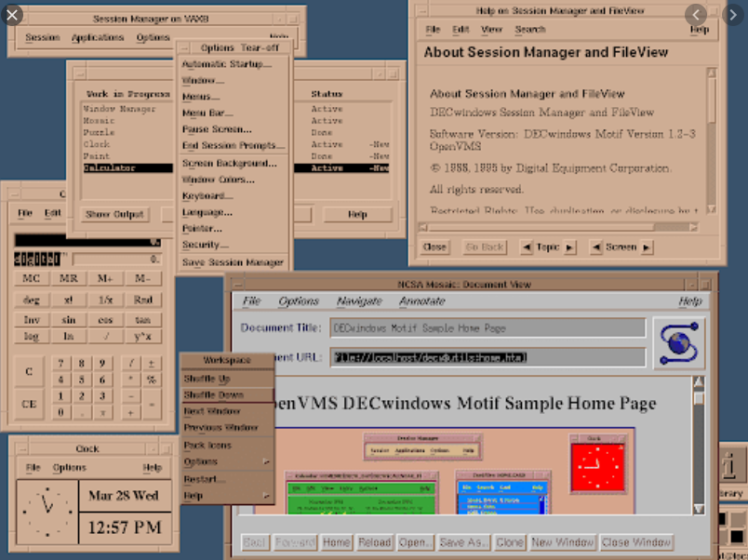Select Security option
The image size is (748, 560).
tap(206, 245)
